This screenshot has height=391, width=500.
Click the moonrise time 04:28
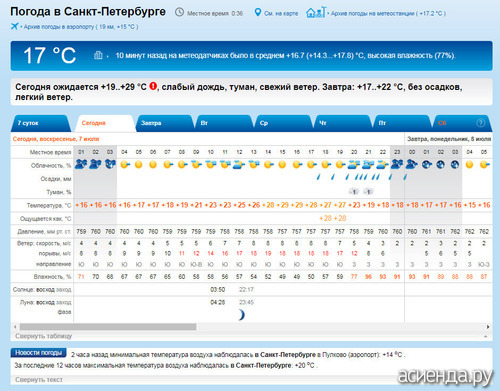click(x=218, y=302)
